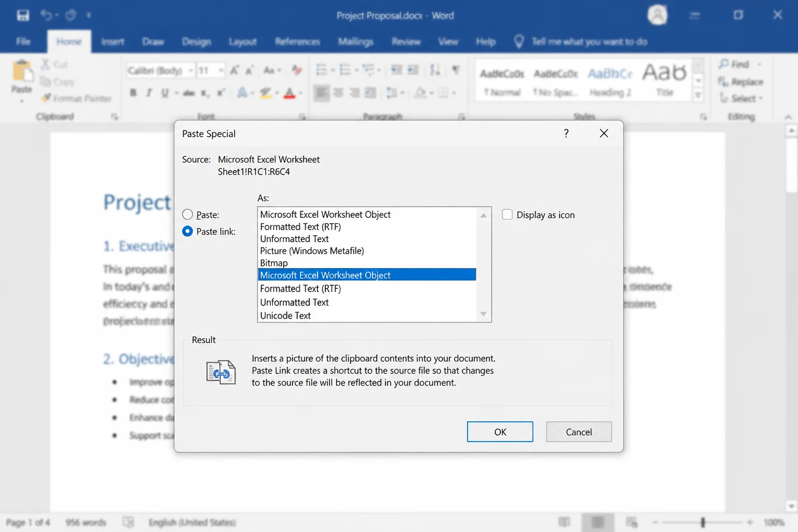
Task: Align text left
Action: click(322, 93)
